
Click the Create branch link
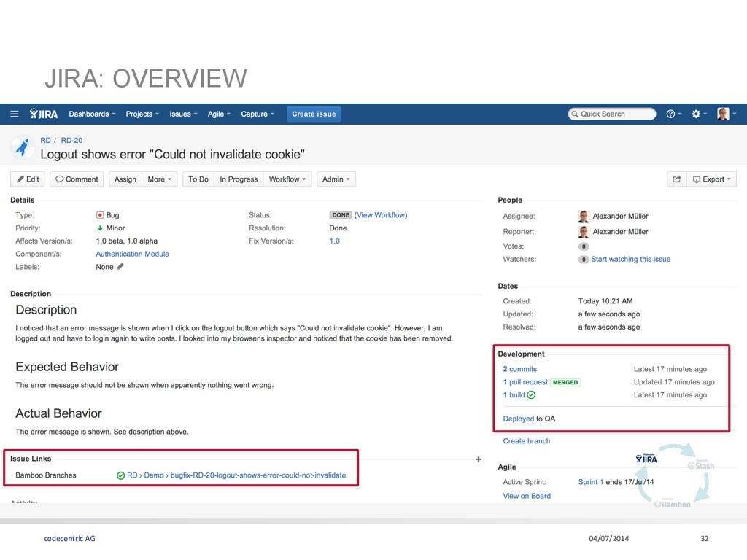[527, 441]
